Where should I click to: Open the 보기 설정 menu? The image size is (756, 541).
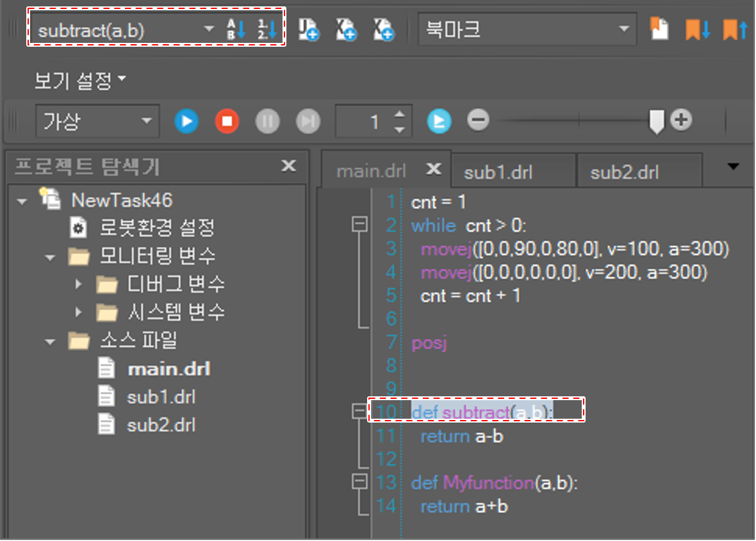pos(80,81)
